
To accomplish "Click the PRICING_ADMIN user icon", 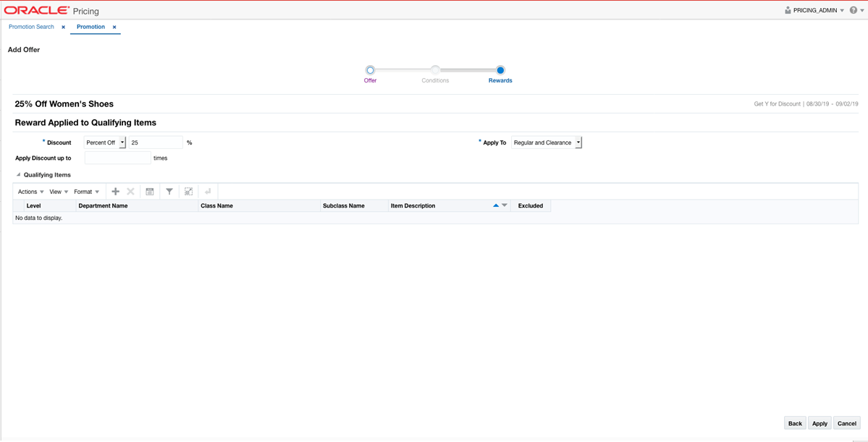I will [x=788, y=11].
